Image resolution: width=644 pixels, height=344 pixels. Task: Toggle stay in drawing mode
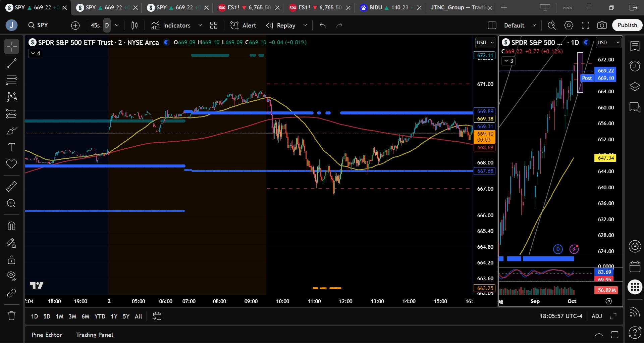11,243
